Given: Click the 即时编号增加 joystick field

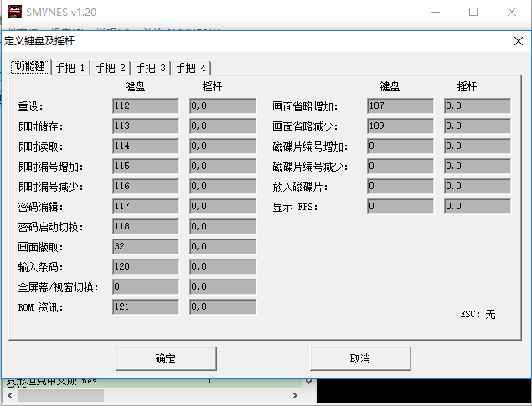Looking at the screenshot, I should [223, 166].
